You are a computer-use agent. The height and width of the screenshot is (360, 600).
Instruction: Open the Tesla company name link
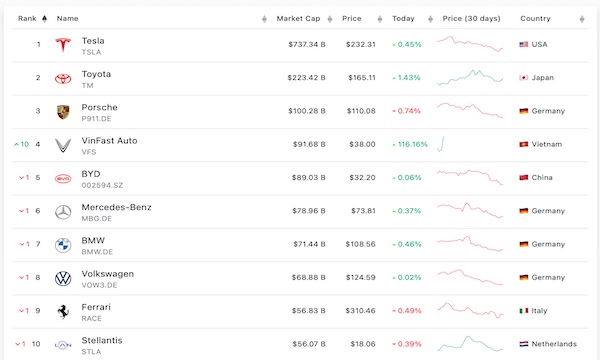[x=93, y=41]
